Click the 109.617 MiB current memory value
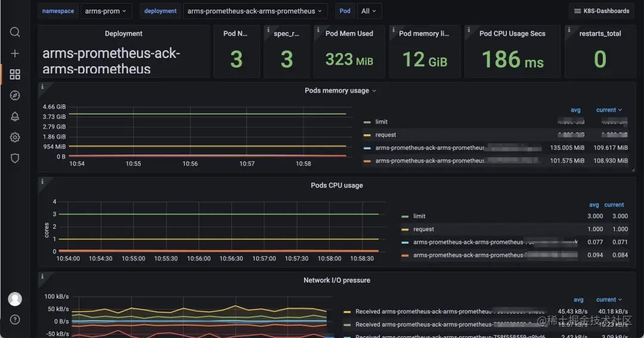 click(x=611, y=148)
